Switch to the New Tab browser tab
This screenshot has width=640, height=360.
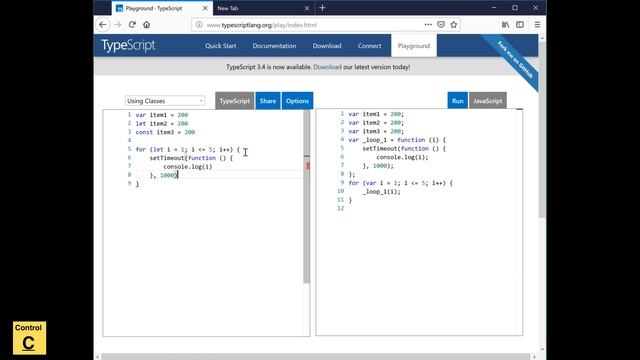[263, 8]
